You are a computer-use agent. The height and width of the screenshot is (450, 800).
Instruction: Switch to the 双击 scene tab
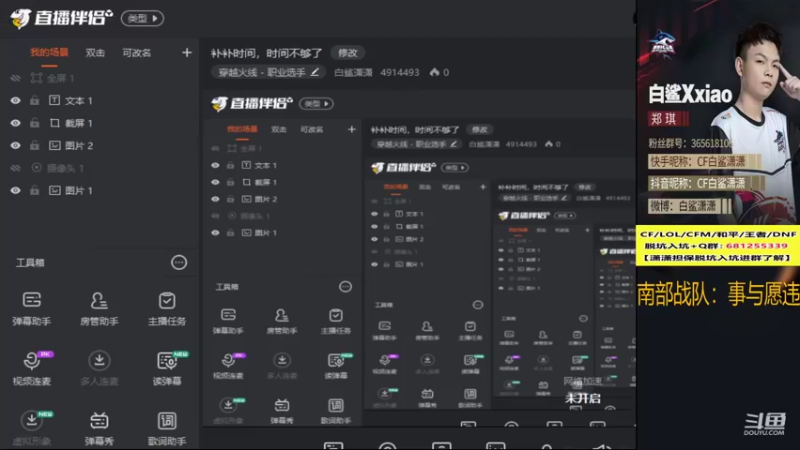coord(95,53)
